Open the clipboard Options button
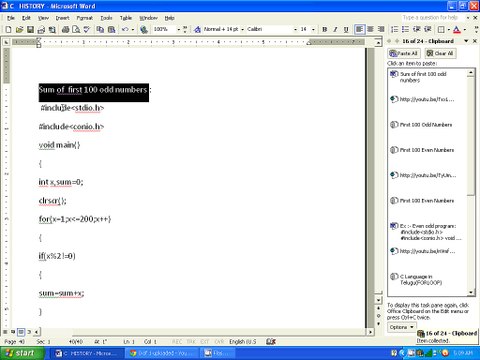480x360 pixels. pyautogui.click(x=402, y=327)
